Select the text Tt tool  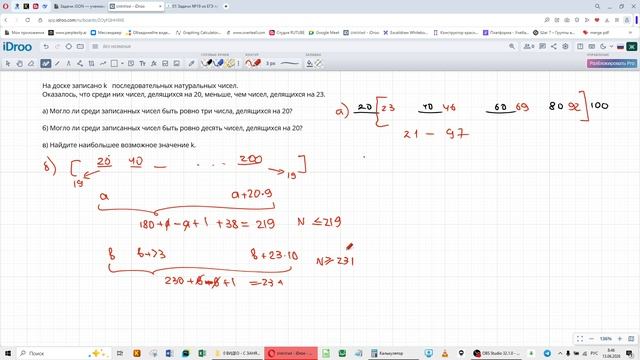click(x=142, y=64)
